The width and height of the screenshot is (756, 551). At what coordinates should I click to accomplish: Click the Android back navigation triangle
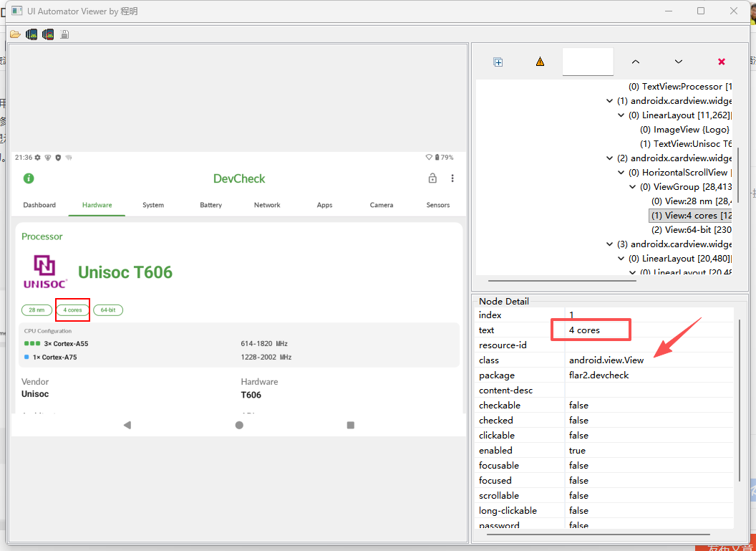127,425
